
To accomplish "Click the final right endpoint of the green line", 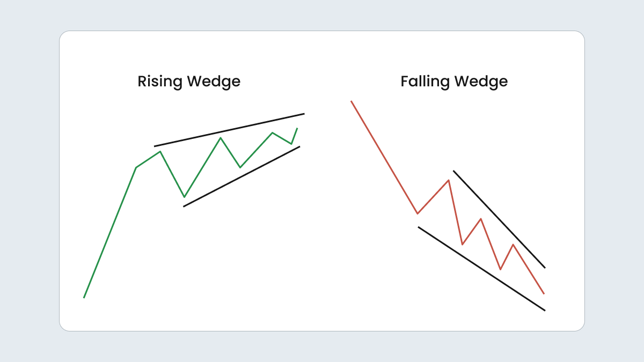I will pyautogui.click(x=297, y=128).
